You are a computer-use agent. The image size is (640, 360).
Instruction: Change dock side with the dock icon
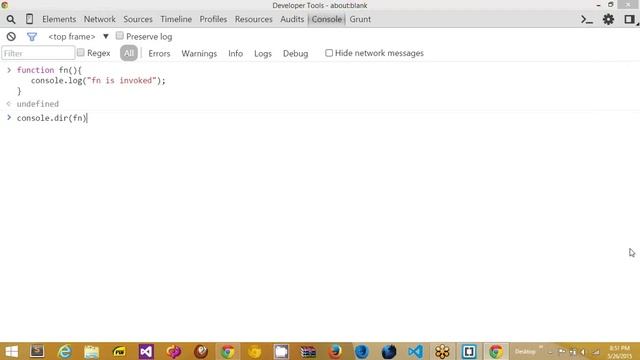(629, 19)
